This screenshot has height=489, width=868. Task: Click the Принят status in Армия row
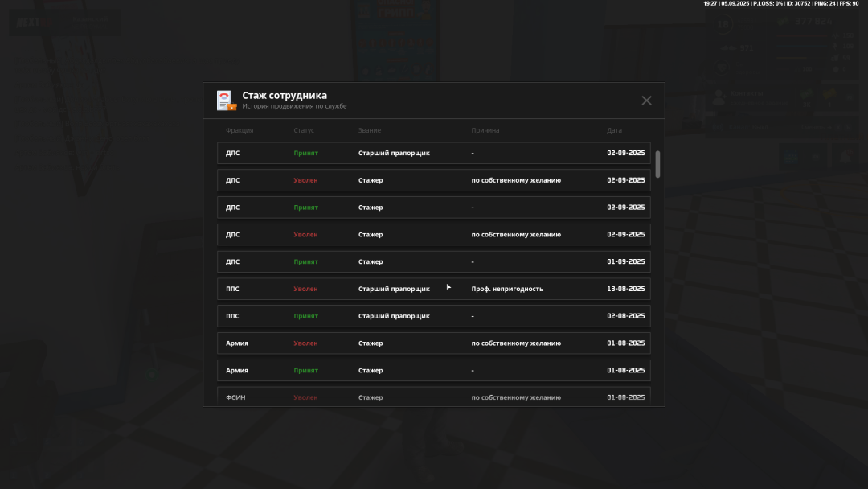(305, 371)
